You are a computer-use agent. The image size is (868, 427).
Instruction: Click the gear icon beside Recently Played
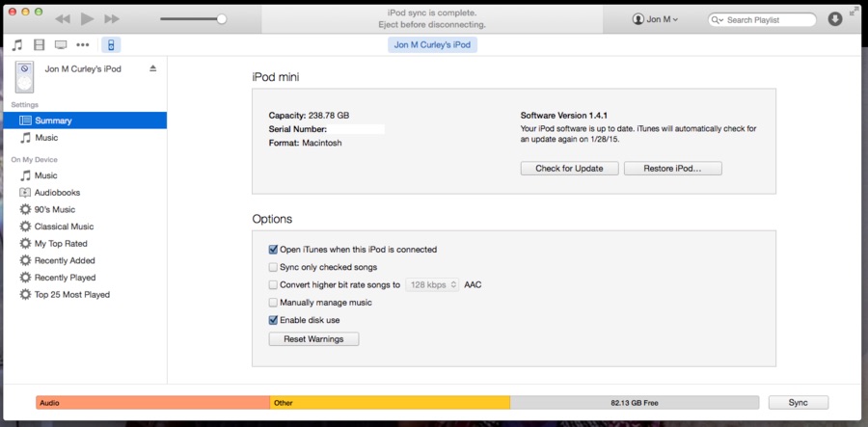coord(25,278)
